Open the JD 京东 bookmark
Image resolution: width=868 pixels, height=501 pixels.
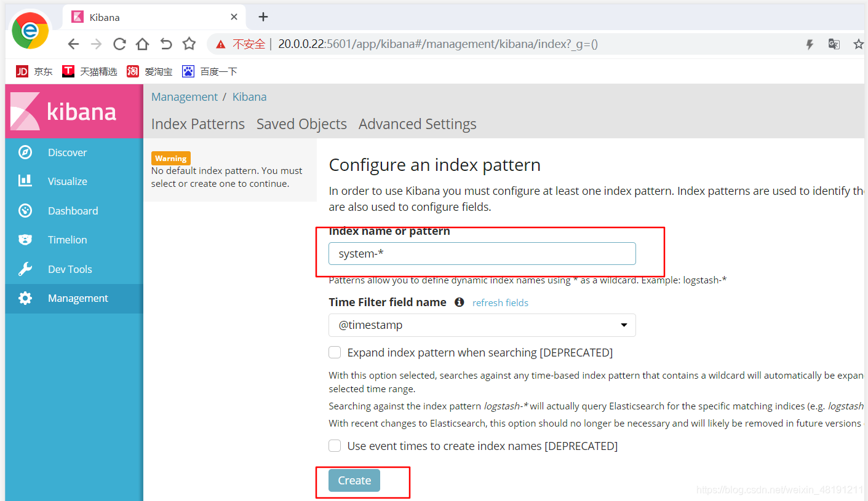pos(34,71)
